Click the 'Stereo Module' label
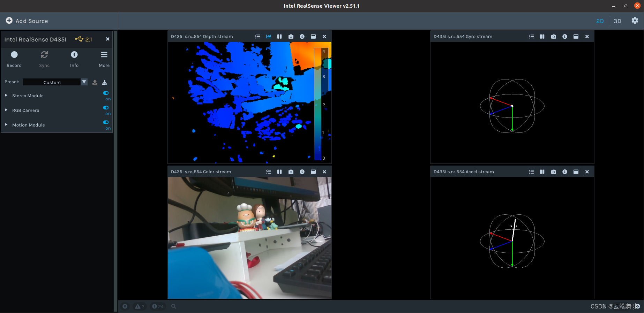644x313 pixels. tap(28, 96)
